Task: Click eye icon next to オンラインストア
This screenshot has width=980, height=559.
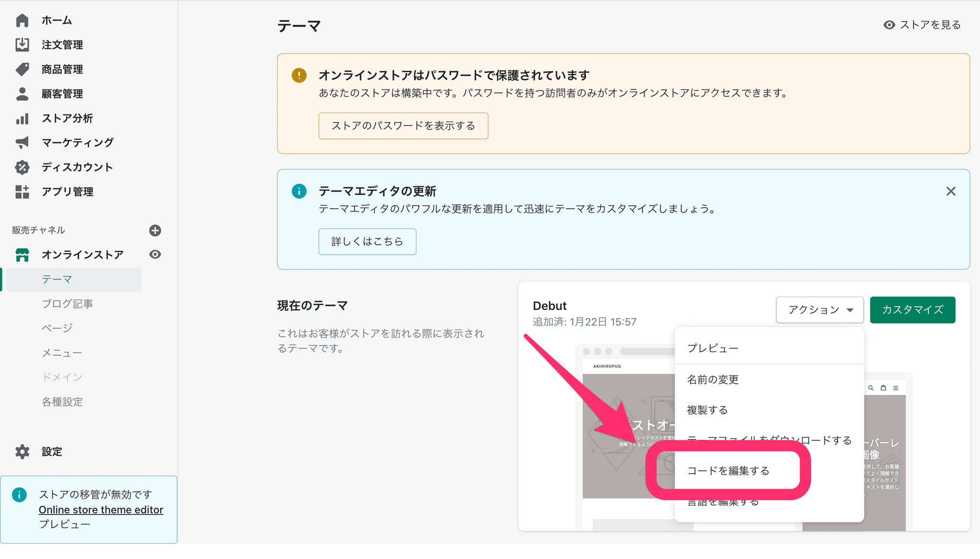Action: pos(155,255)
